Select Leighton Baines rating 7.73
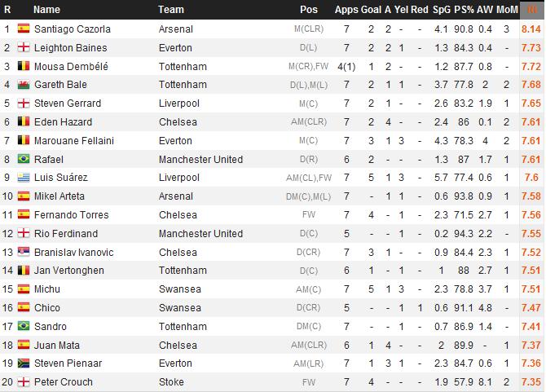This screenshot has width=546, height=392. [x=531, y=48]
